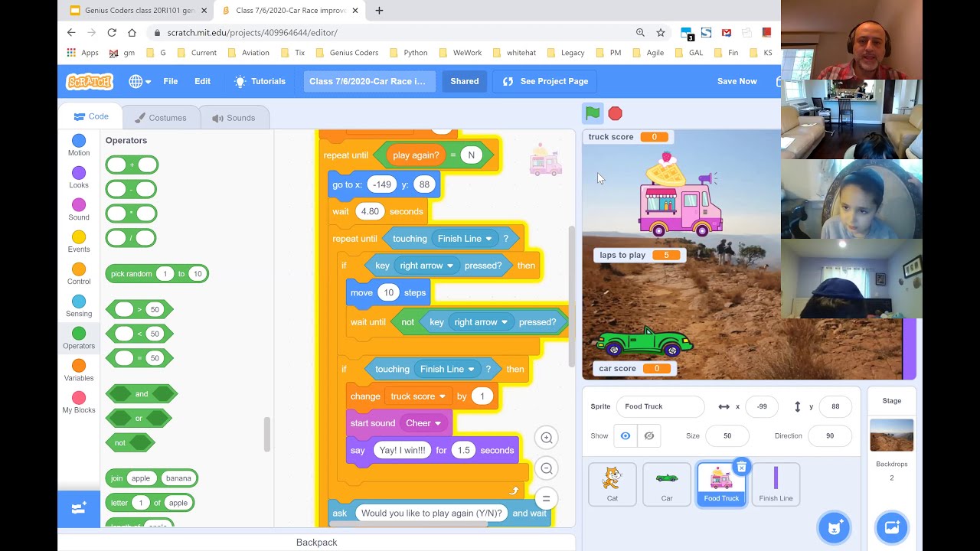Viewport: 980px width, 551px height.
Task: Show the sprite using the eye icon
Action: [626, 435]
